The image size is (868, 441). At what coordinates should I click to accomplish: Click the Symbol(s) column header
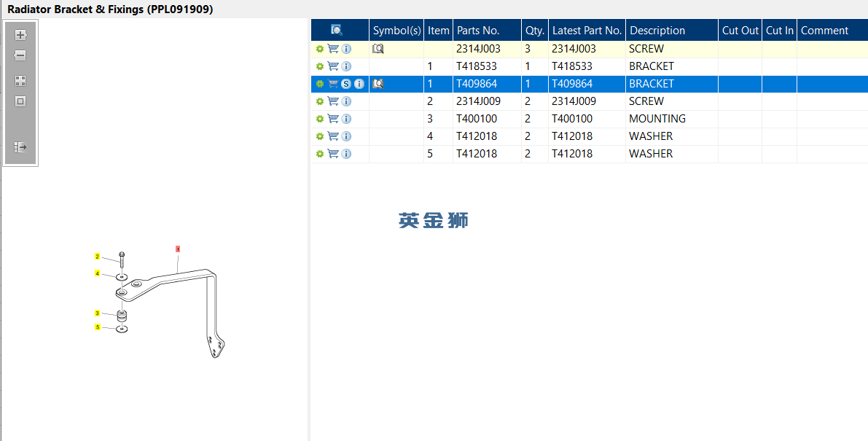pyautogui.click(x=396, y=31)
